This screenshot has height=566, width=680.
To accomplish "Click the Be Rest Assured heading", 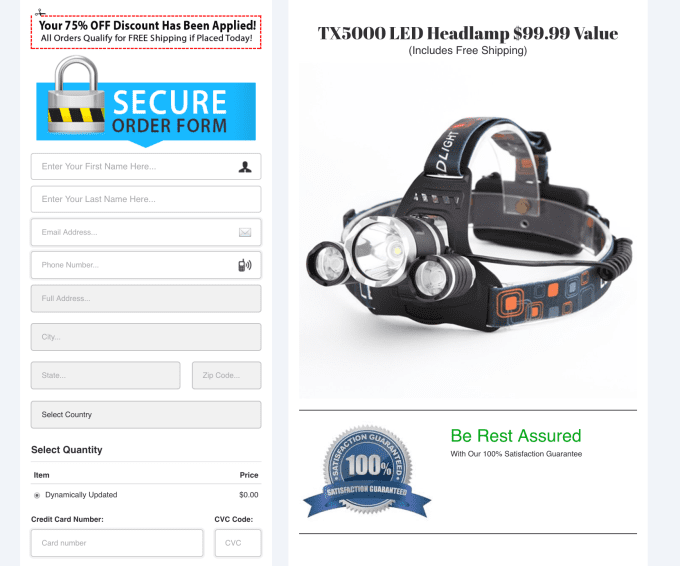I will coord(516,436).
